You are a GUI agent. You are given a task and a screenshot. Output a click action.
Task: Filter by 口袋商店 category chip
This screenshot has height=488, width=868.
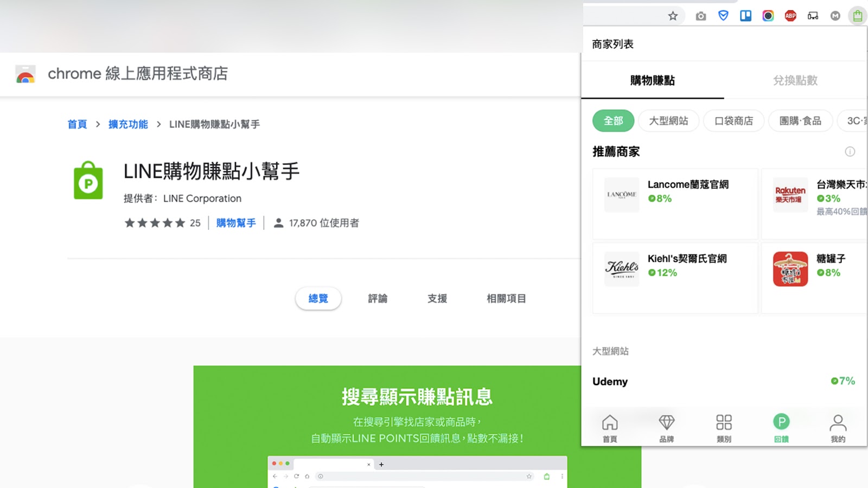click(x=733, y=121)
